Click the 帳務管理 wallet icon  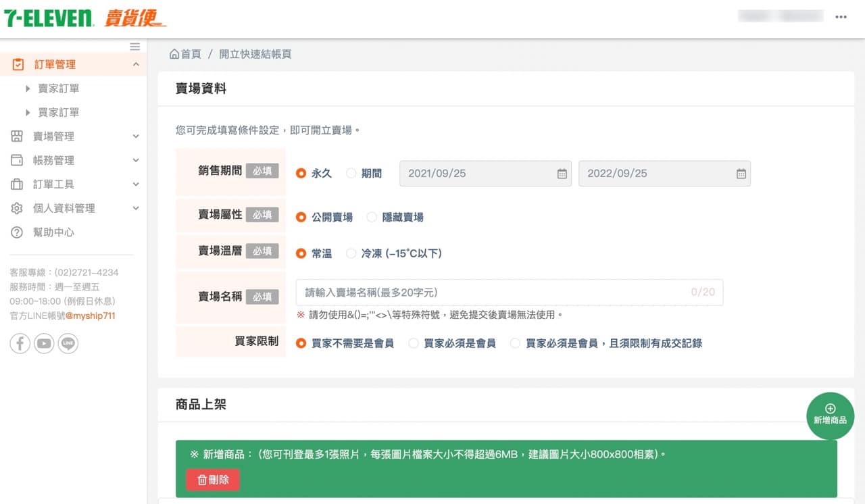click(x=17, y=160)
